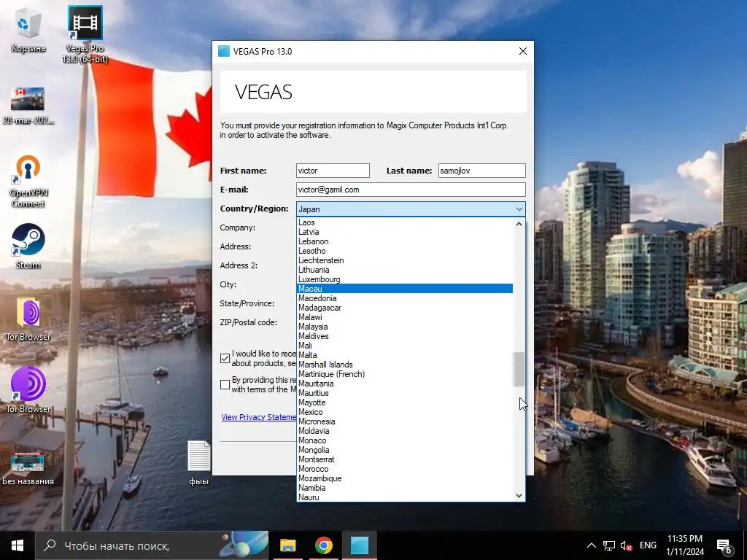Select Namibia in the country list
The height and width of the screenshot is (560, 747).
(x=404, y=488)
